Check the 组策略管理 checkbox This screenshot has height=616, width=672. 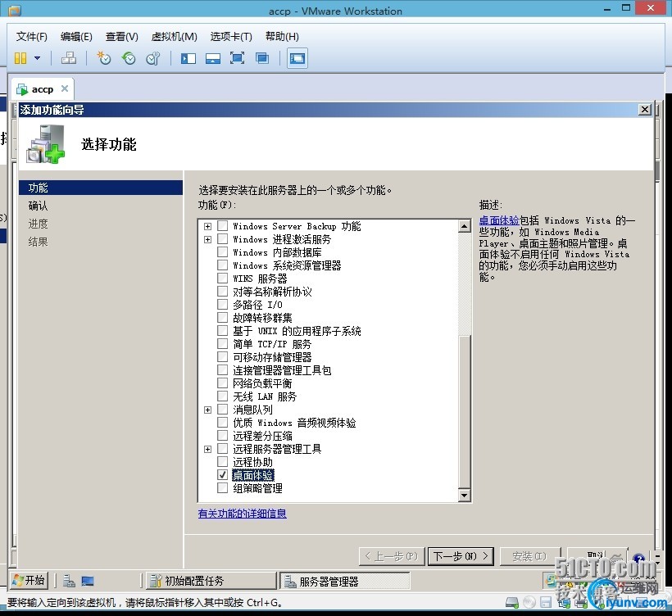(x=222, y=488)
